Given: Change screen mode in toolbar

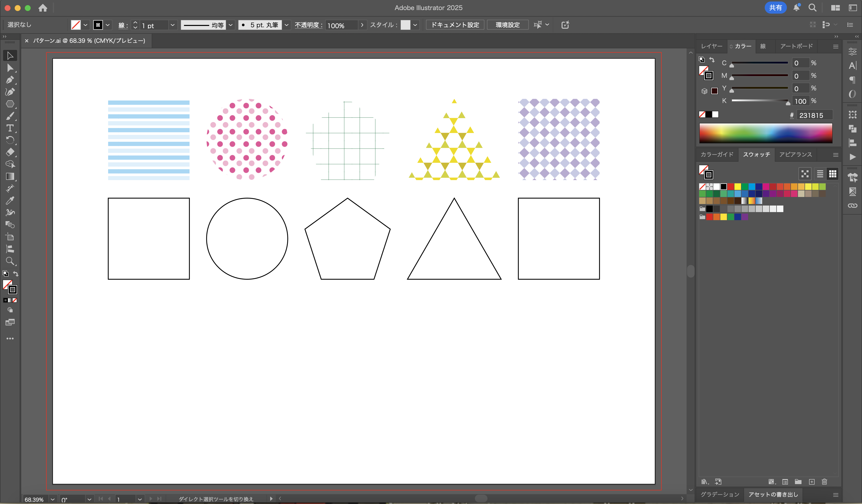Looking at the screenshot, I should (10, 322).
